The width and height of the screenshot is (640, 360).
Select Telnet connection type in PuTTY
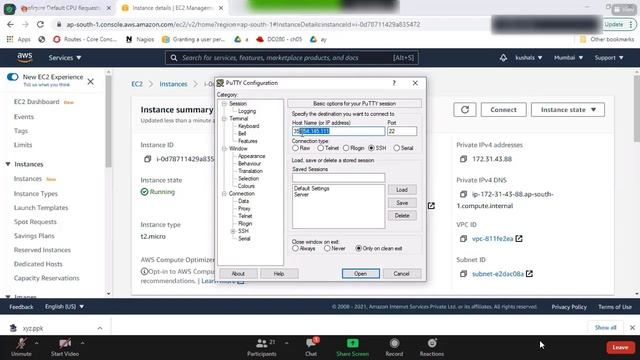pos(320,148)
